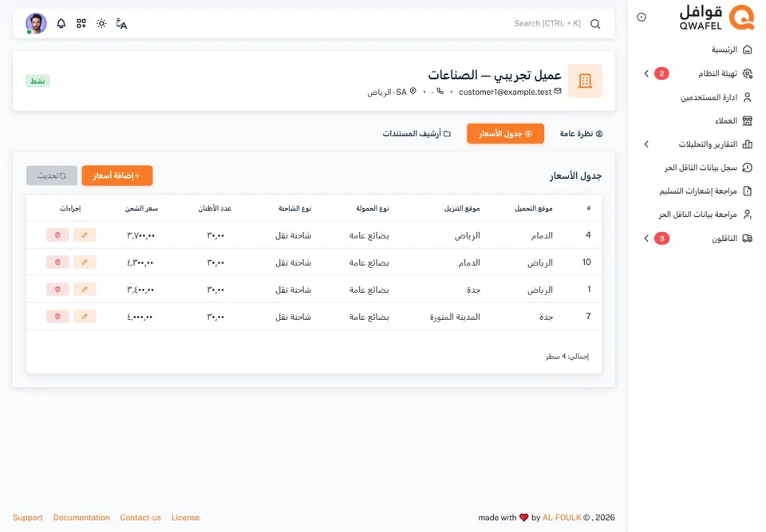
Task: Click the إضافة أسعار button
Action: [x=117, y=175]
